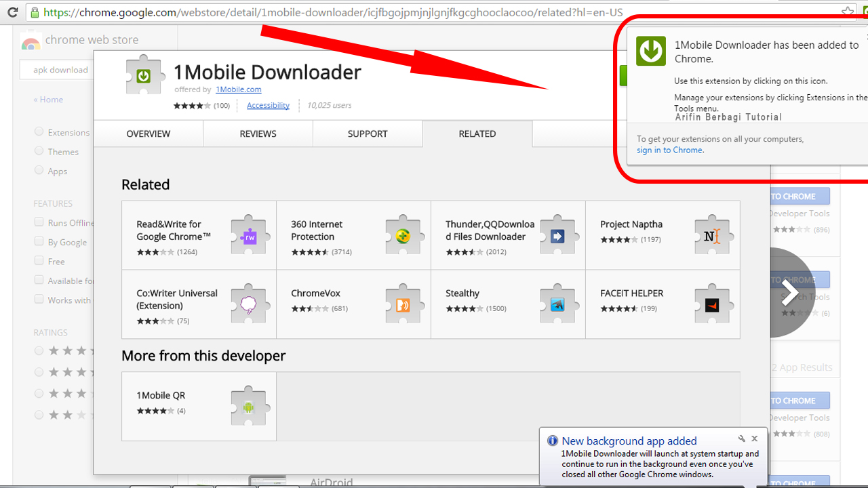This screenshot has height=488, width=868.
Task: Click the 1Mobile Downloader star rating
Action: tap(192, 105)
